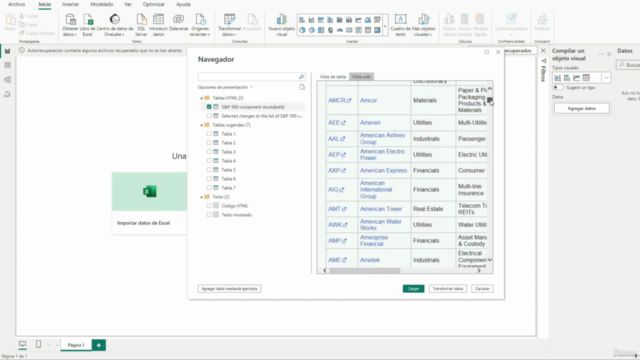The height and width of the screenshot is (360, 640).
Task: Click Navegador search field
Action: pos(248,77)
